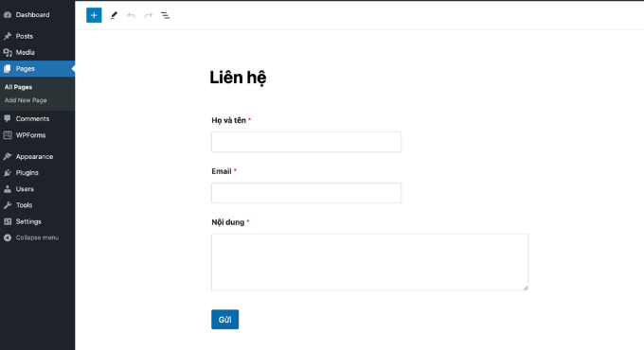Click the Tools wrench icon in sidebar
This screenshot has width=644, height=350.
click(x=8, y=205)
